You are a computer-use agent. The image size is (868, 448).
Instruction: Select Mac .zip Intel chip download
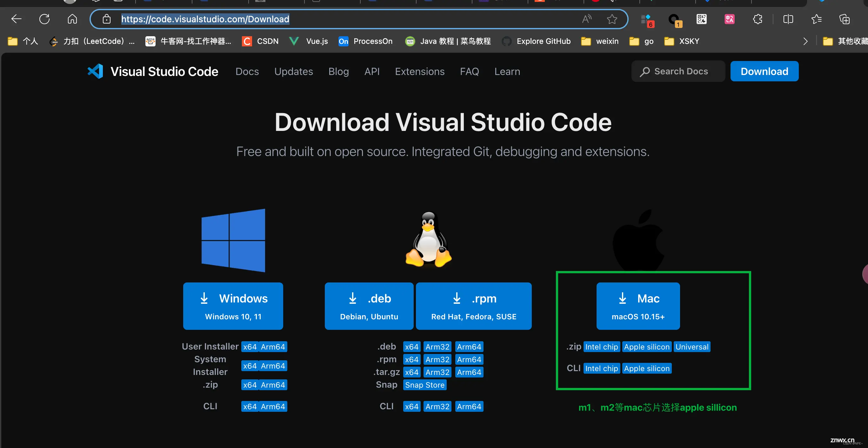pos(601,347)
